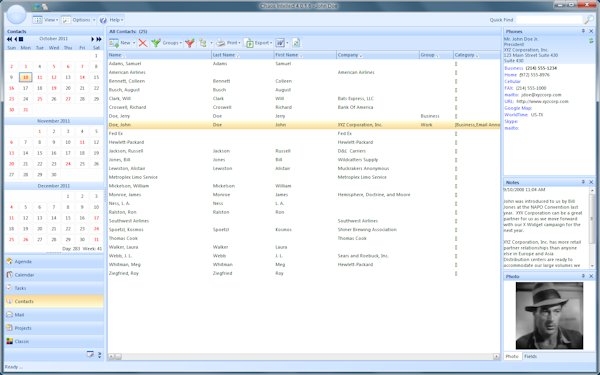Click the Google Map link

click(x=518, y=108)
